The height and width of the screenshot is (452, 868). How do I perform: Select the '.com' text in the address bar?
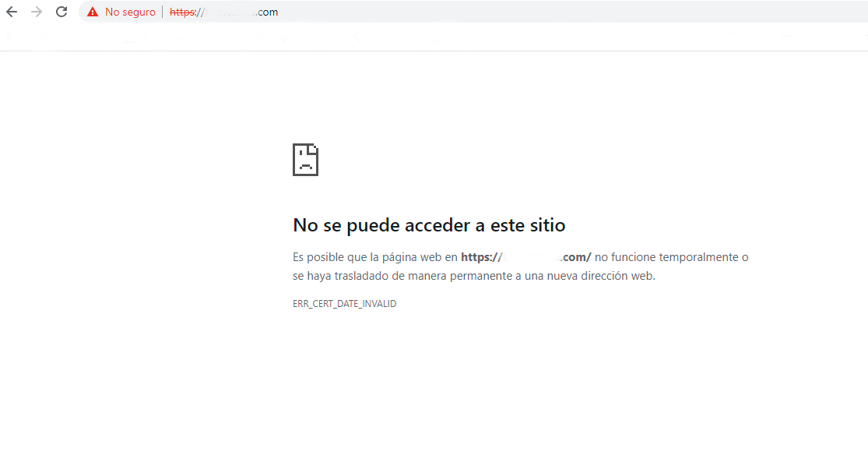point(266,12)
